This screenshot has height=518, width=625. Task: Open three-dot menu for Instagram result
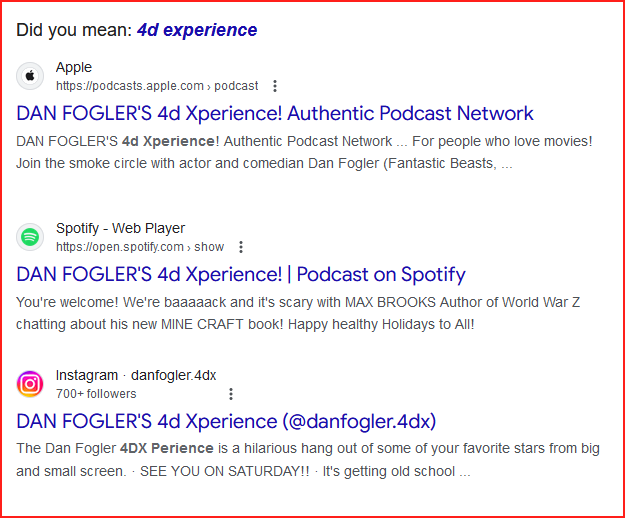tap(231, 394)
